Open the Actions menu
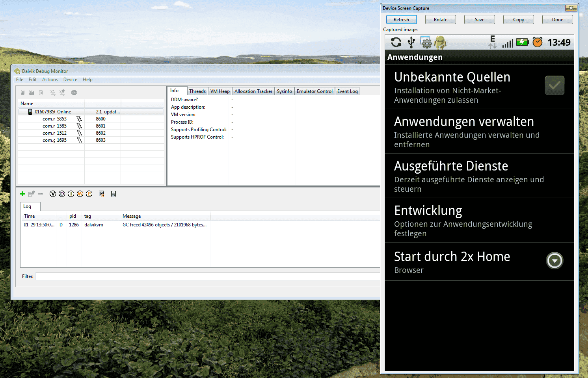 coord(50,80)
